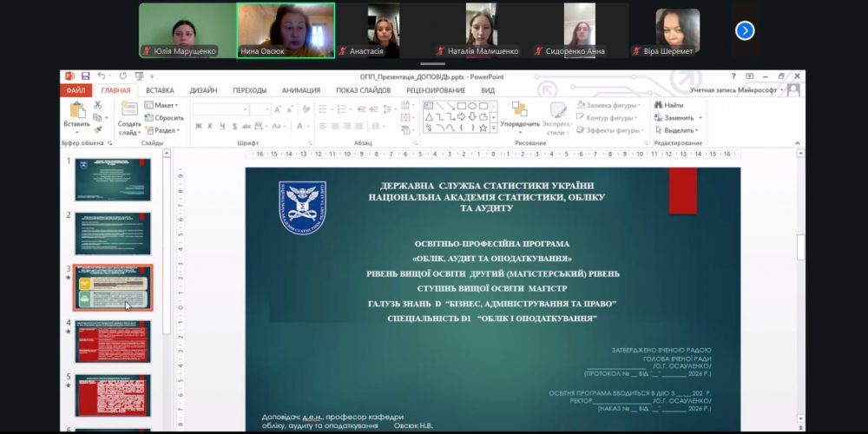Click the Repeat action icon
This screenshot has height=434, width=868.
pyautogui.click(x=123, y=76)
